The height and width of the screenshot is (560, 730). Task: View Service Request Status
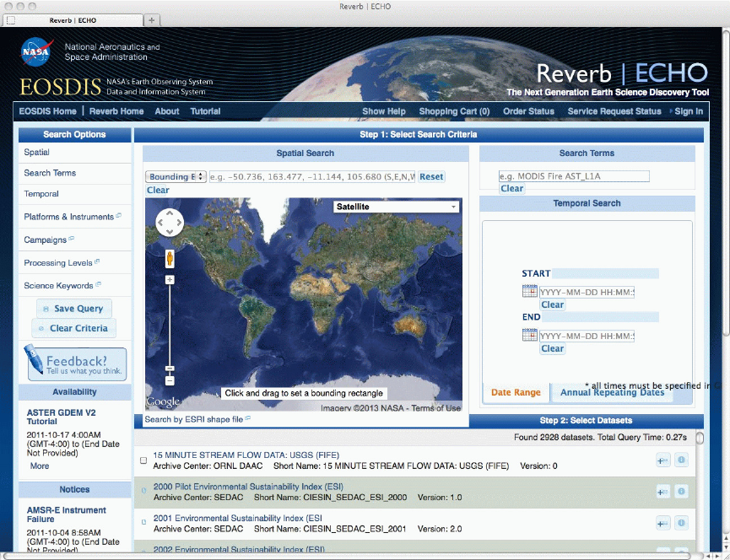click(614, 111)
